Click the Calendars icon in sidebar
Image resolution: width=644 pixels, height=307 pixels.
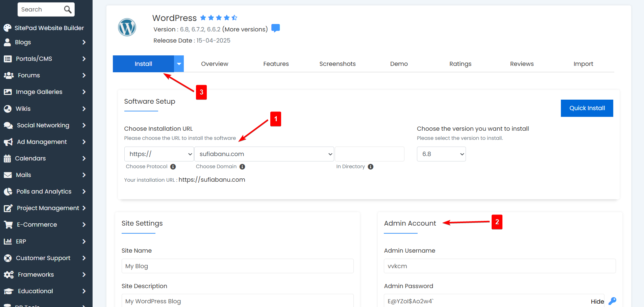pyautogui.click(x=7, y=158)
